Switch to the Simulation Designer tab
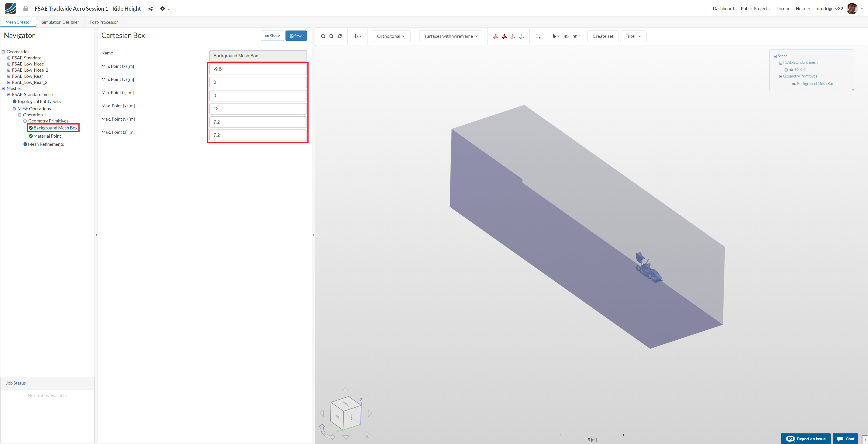Image resolution: width=868 pixels, height=444 pixels. [60, 22]
